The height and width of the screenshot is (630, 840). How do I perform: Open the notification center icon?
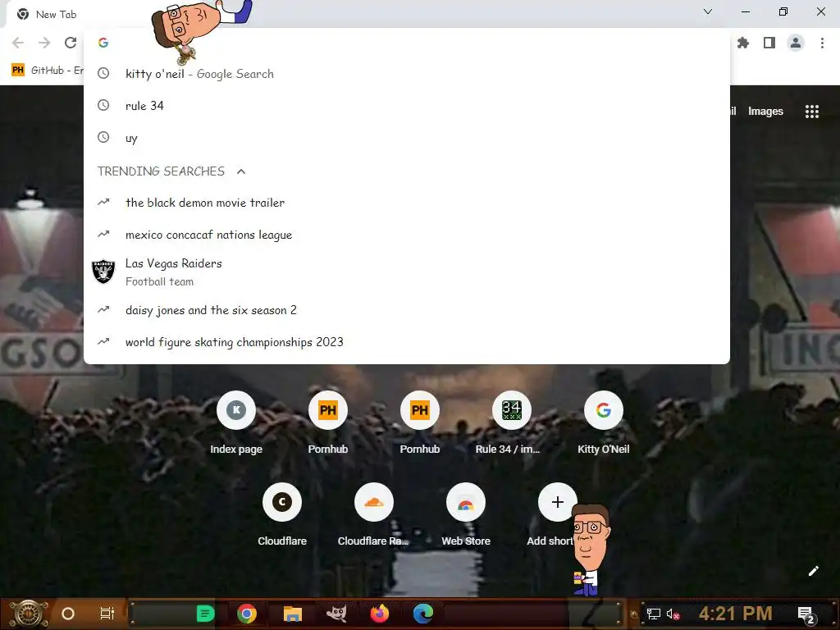[x=806, y=614]
